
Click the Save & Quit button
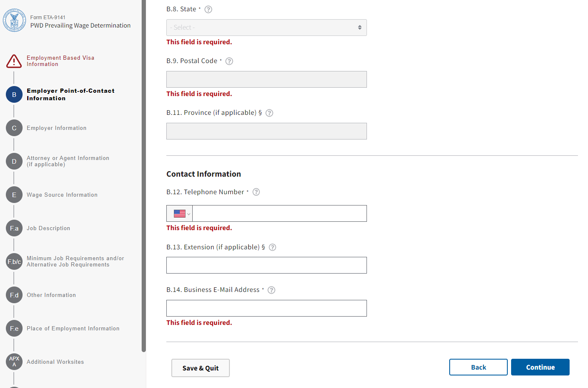pyautogui.click(x=201, y=368)
